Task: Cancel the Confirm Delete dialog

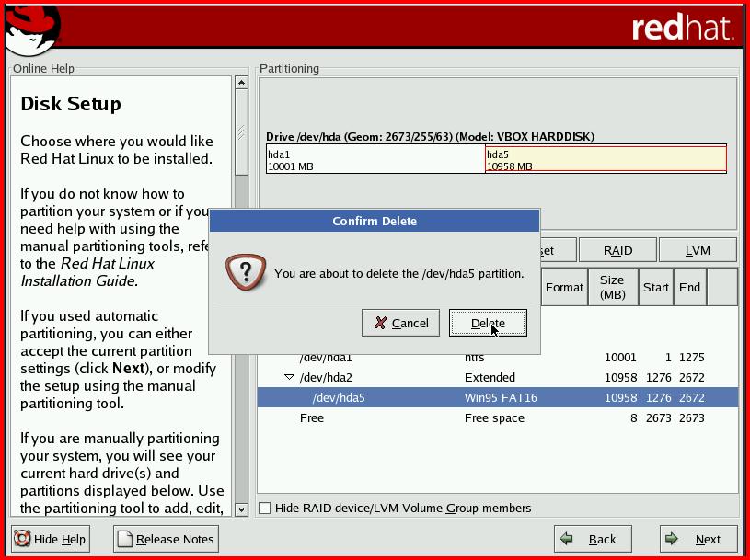Action: pyautogui.click(x=400, y=323)
